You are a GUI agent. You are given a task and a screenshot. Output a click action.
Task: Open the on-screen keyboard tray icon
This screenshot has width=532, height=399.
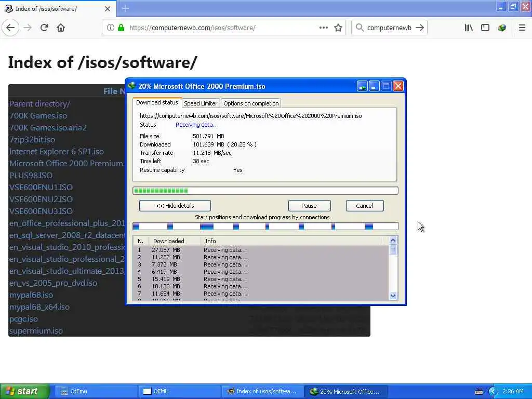(x=479, y=392)
